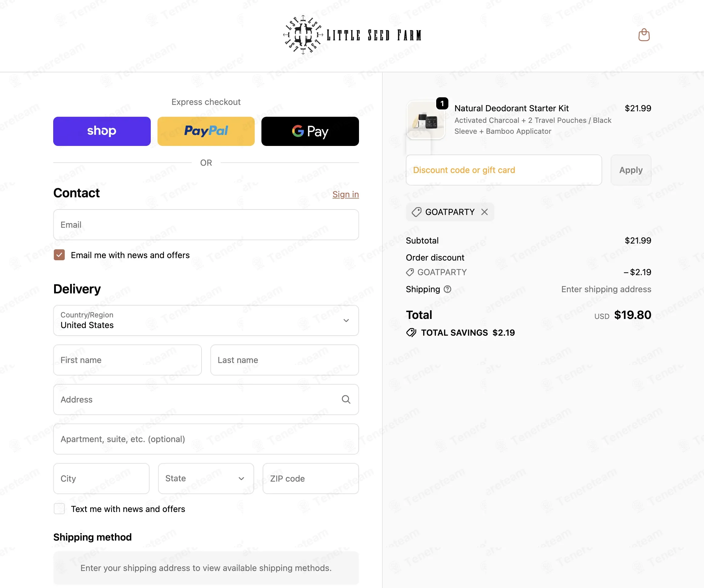Click the City input field
Screen dimensions: 704x588
click(x=101, y=478)
